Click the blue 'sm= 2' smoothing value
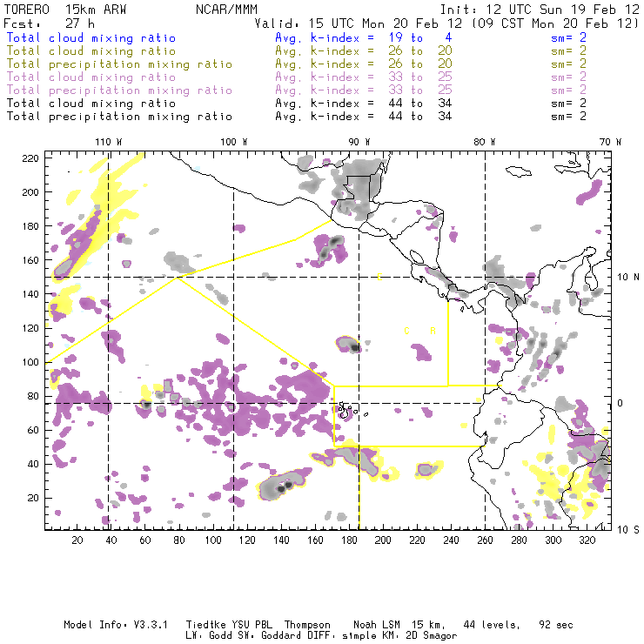The width and height of the screenshot is (644, 644). 568,38
